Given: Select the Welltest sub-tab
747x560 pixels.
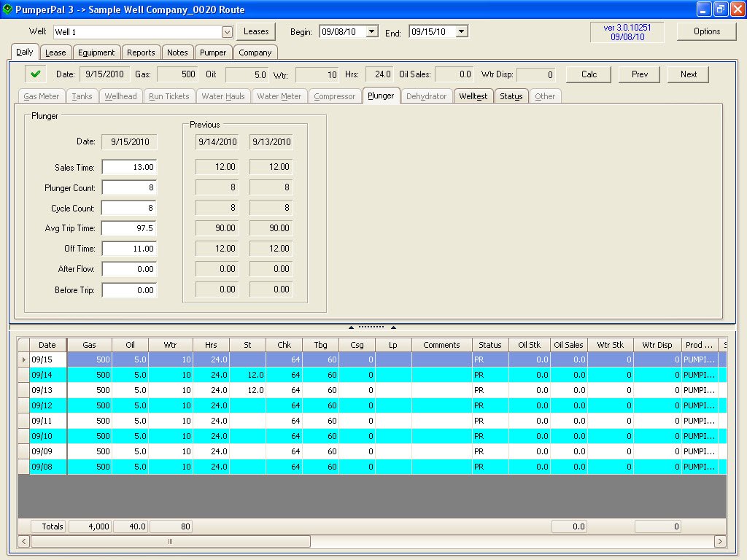Looking at the screenshot, I should click(473, 96).
